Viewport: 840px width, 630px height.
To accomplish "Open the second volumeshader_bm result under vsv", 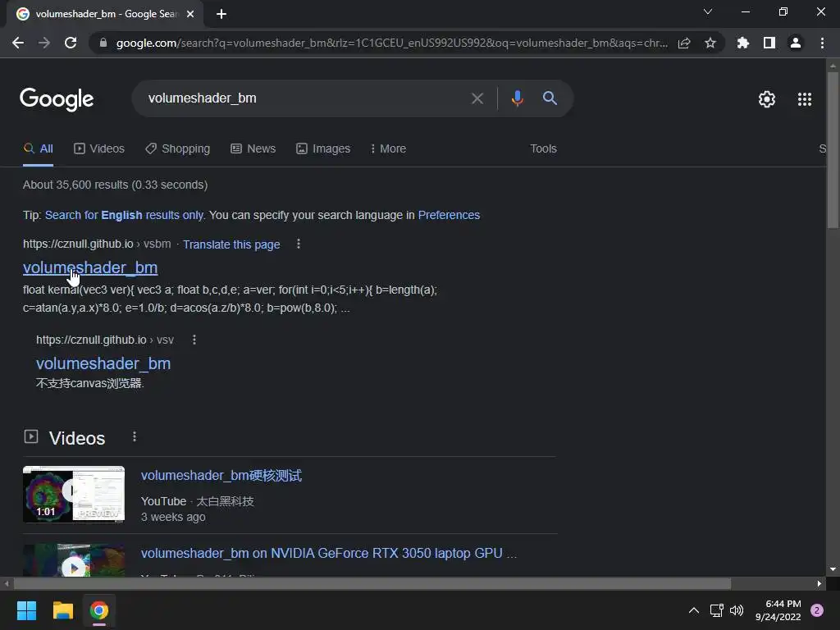I will (x=103, y=363).
